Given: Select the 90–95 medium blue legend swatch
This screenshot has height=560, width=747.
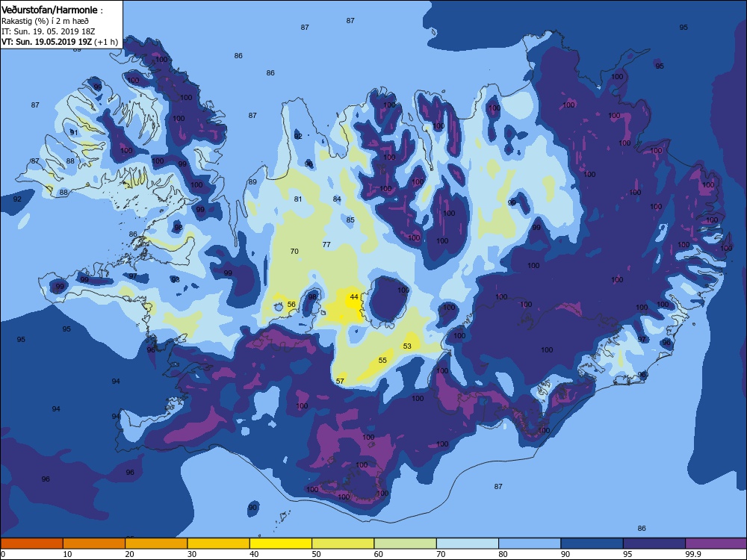Looking at the screenshot, I should coord(592,544).
